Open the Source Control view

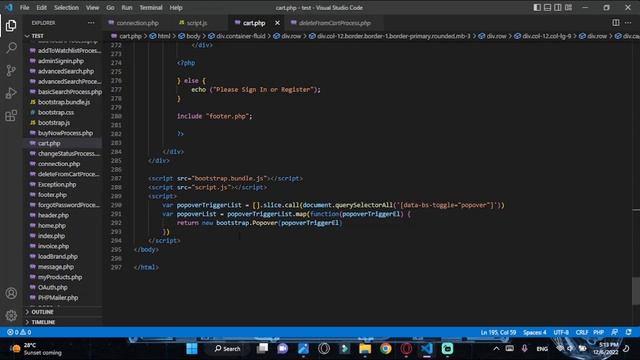pyautogui.click(x=11, y=71)
